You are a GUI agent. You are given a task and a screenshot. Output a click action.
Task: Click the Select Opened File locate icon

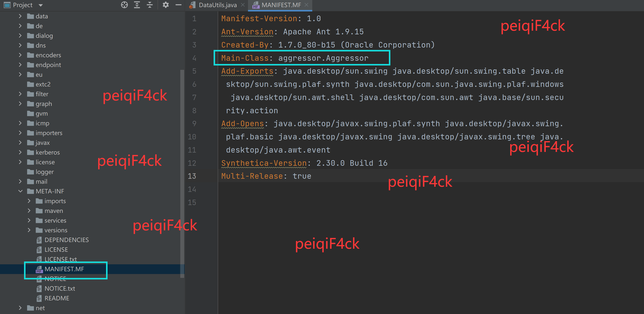click(x=124, y=5)
